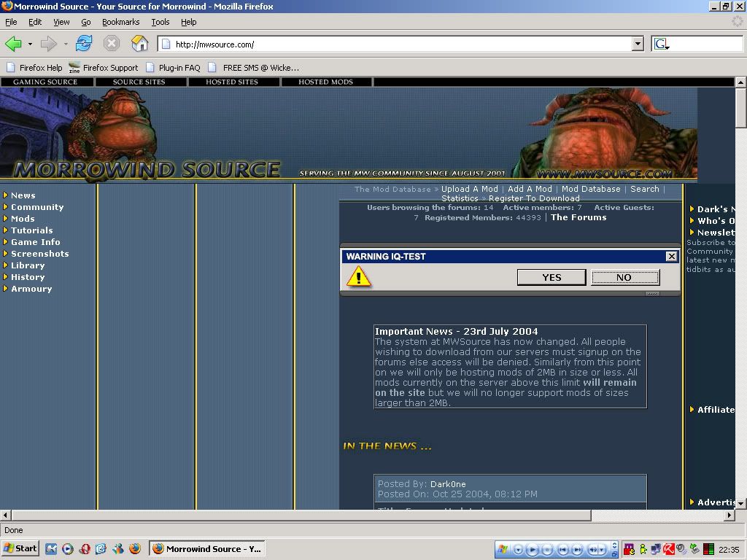Launch Windows Media Player from quick launch

point(68,548)
